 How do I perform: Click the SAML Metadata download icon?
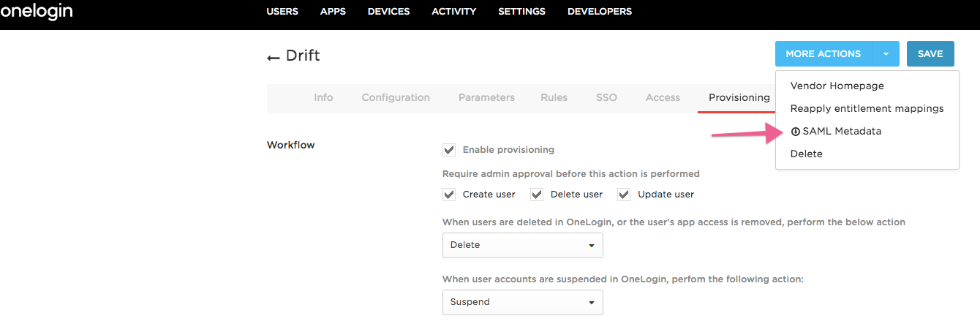coord(796,132)
